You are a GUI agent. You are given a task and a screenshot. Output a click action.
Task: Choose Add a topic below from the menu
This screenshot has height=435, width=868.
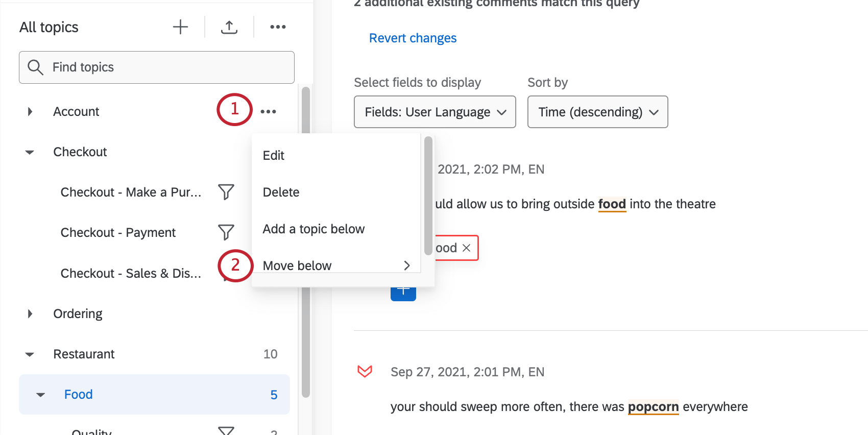[x=314, y=229]
